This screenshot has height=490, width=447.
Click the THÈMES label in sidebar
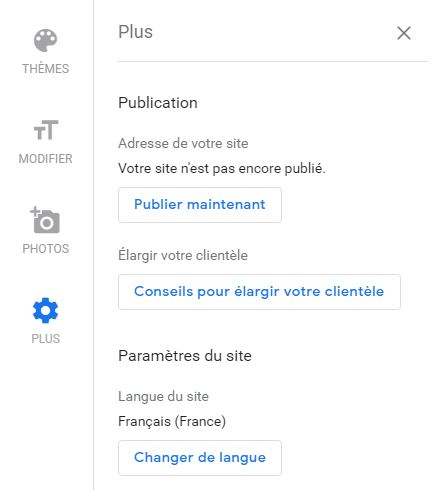46,69
